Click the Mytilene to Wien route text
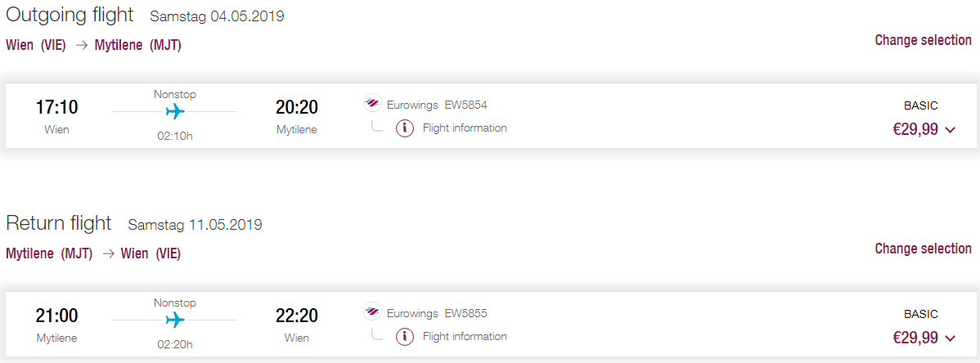The height and width of the screenshot is (363, 980). pyautogui.click(x=94, y=254)
